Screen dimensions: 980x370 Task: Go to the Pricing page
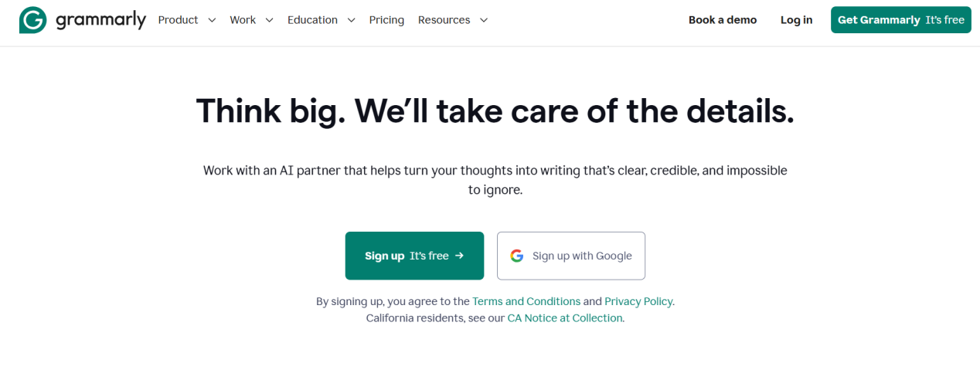[x=386, y=20]
